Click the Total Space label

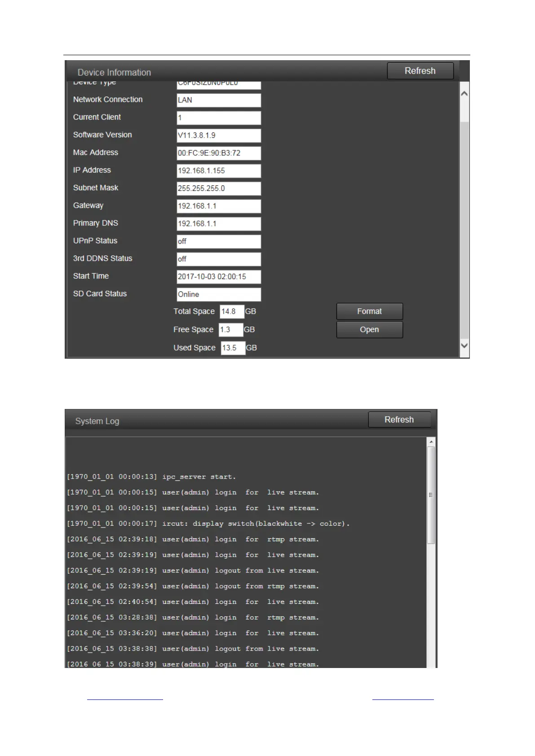[194, 312]
